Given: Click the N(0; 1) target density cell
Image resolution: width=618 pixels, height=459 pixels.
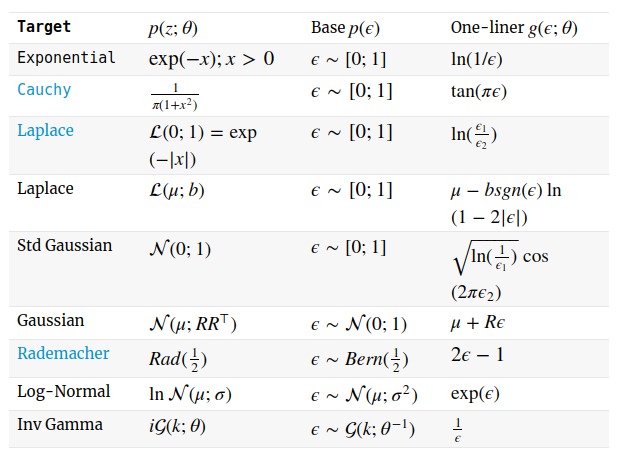Looking at the screenshot, I should 180,246.
